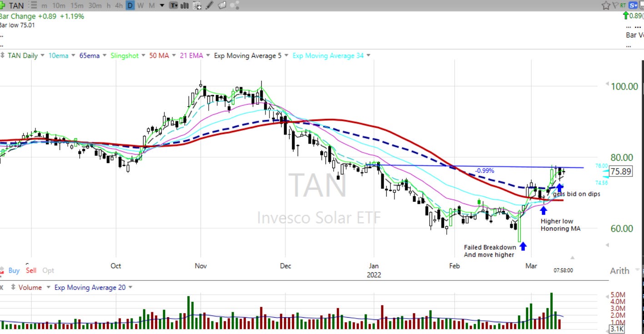Click the share nodes icon
This screenshot has height=334, width=644.
tap(235, 6)
